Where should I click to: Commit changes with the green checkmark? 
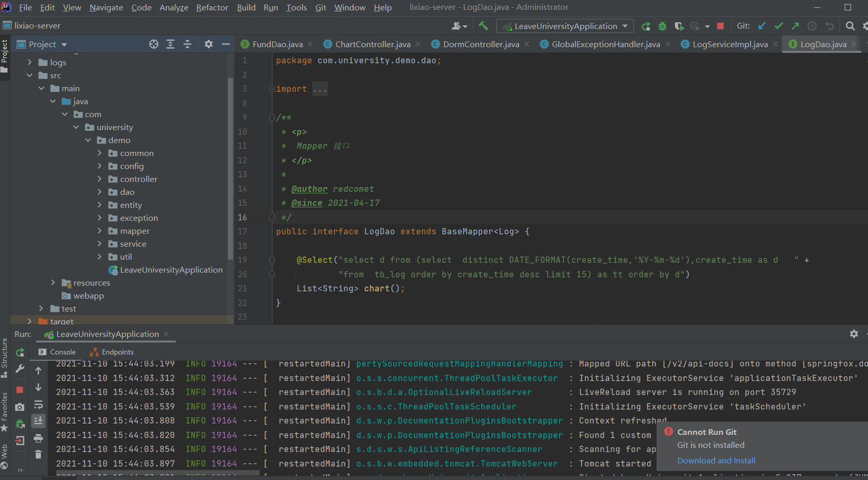pyautogui.click(x=778, y=26)
